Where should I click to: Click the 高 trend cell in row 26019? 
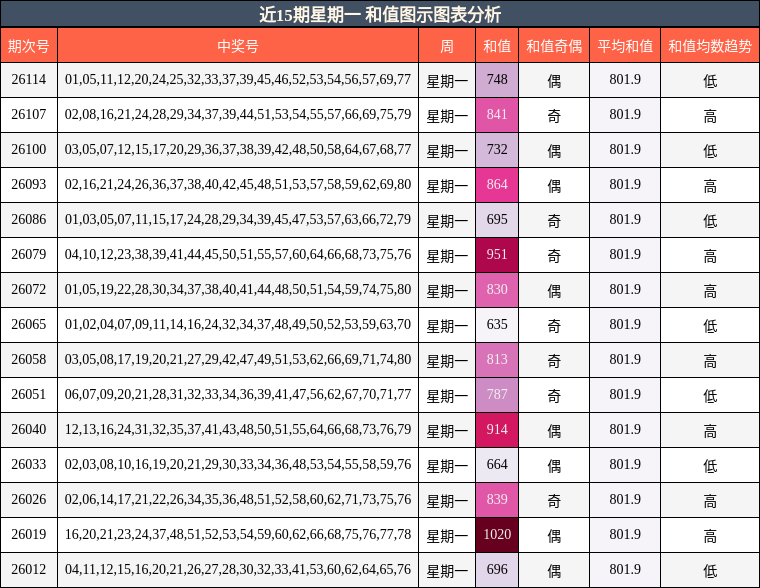[710, 536]
